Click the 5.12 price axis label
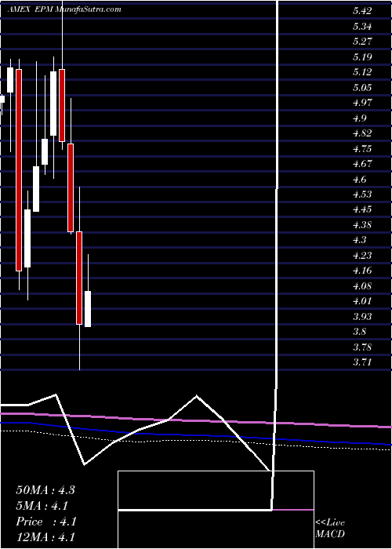392x549 pixels. click(x=362, y=72)
